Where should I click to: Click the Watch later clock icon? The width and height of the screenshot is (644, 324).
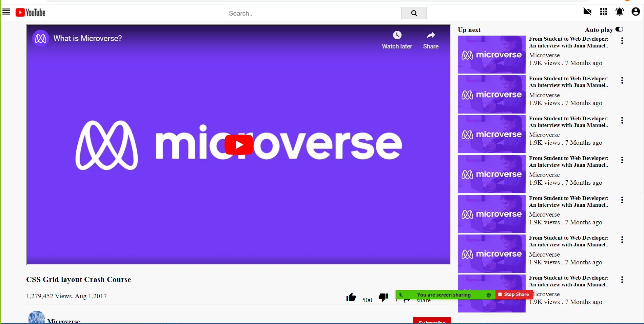pos(397,35)
